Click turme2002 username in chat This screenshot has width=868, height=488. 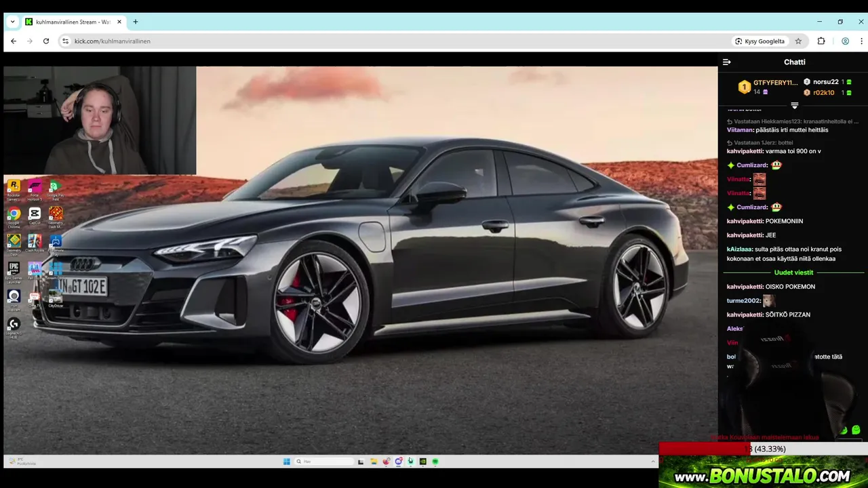click(x=743, y=301)
